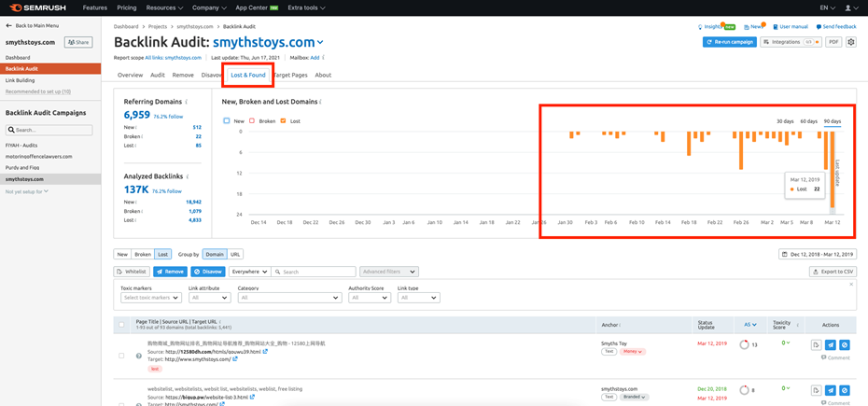
Task: Open campaign settings gear icon
Action: (x=851, y=42)
